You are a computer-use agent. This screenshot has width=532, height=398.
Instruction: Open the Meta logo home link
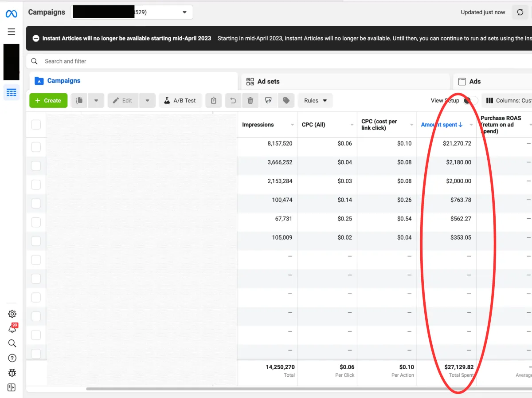[x=12, y=14]
